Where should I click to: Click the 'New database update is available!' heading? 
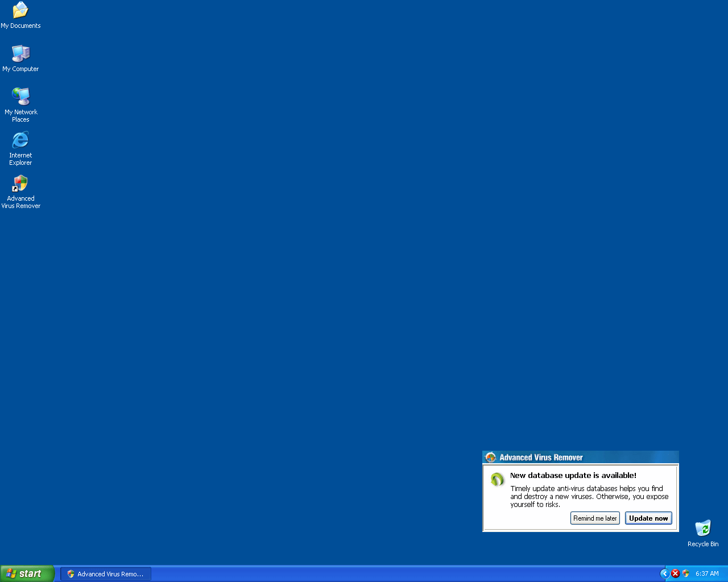pos(573,476)
